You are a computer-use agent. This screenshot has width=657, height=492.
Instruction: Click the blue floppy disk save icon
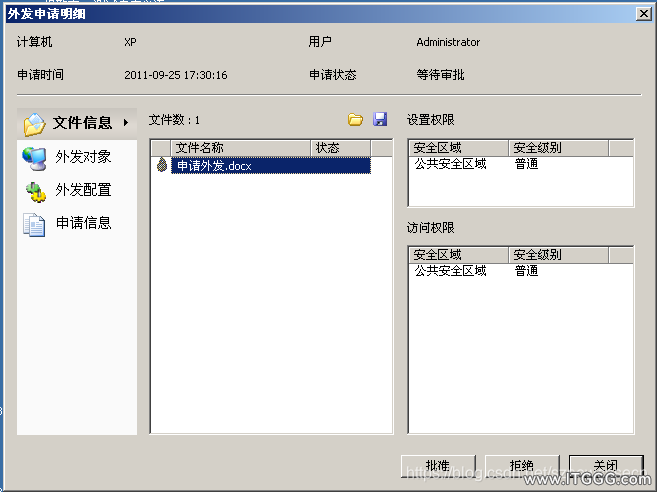coord(380,119)
